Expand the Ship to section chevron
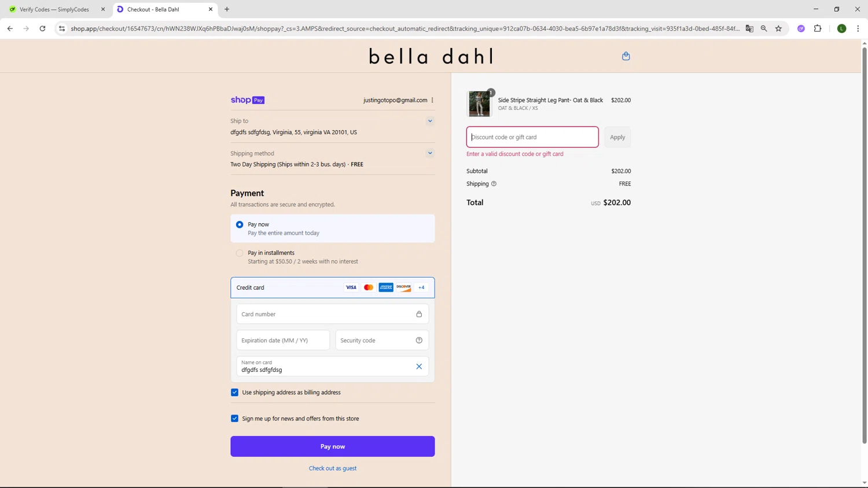 pos(430,121)
